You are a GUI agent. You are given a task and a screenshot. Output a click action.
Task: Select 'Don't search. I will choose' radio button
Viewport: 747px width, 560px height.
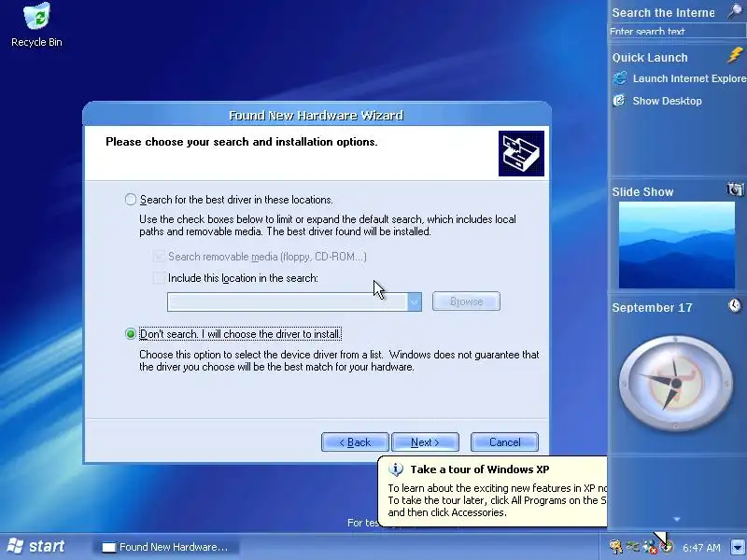click(131, 334)
